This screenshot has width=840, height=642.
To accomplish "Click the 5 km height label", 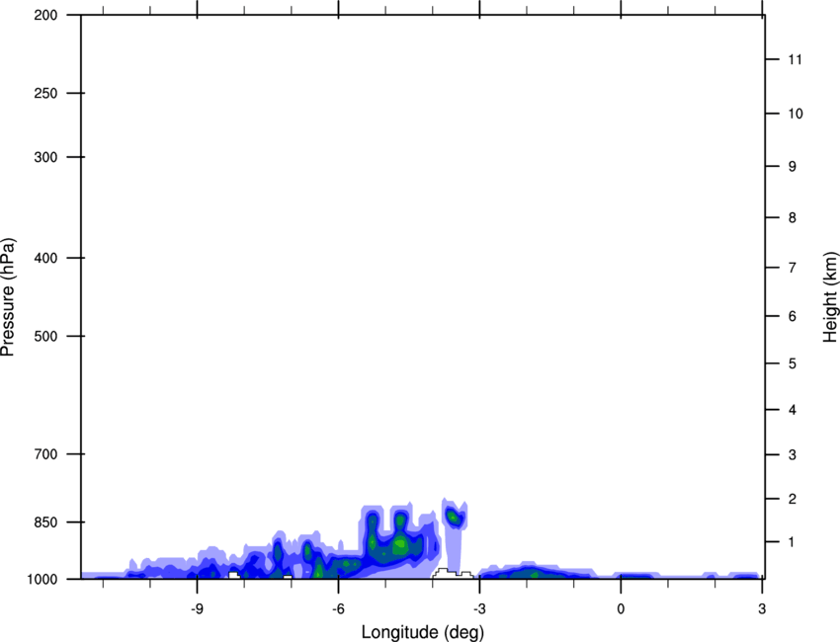I will point(792,363).
